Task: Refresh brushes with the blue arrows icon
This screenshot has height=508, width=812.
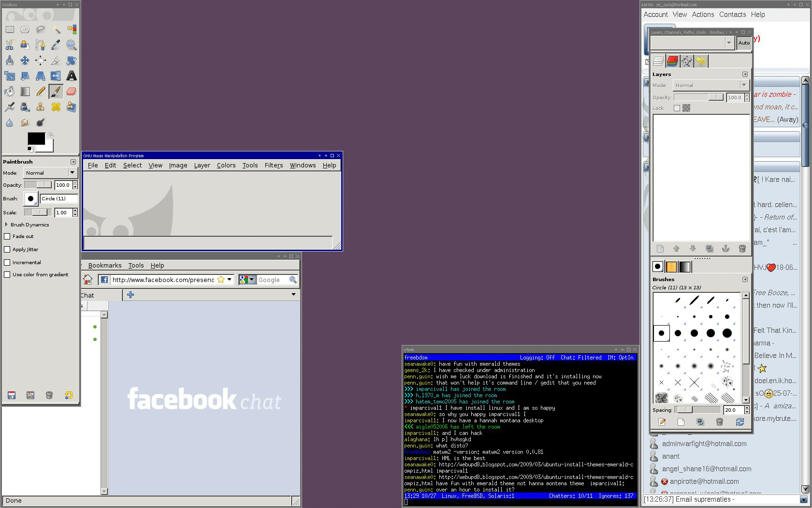Action: tap(739, 422)
